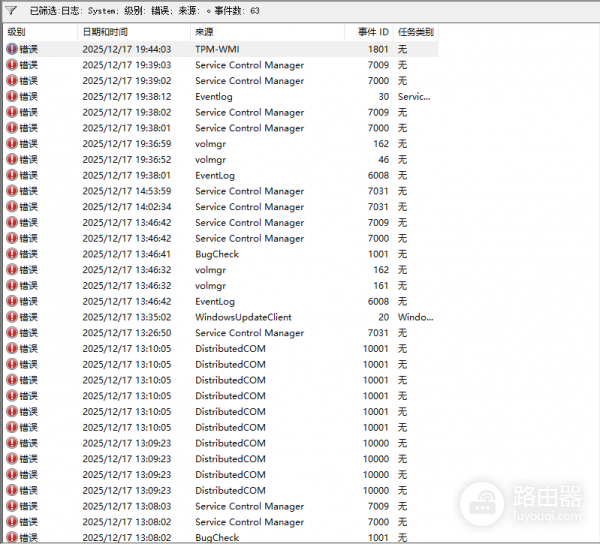The width and height of the screenshot is (600, 544).
Task: Click Service Control Manager in the 13:46:42 event 7000 row
Action: click(249, 238)
